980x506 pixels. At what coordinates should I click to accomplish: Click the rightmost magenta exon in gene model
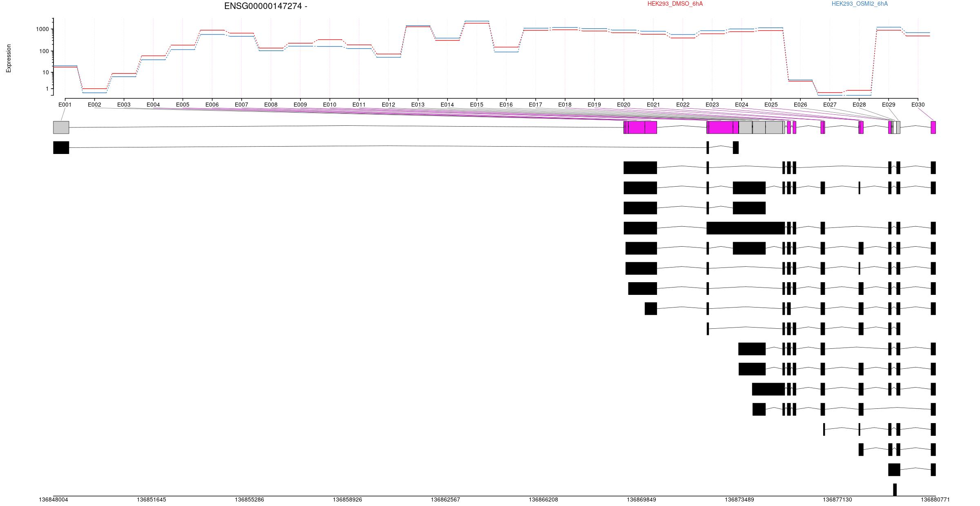(933, 127)
